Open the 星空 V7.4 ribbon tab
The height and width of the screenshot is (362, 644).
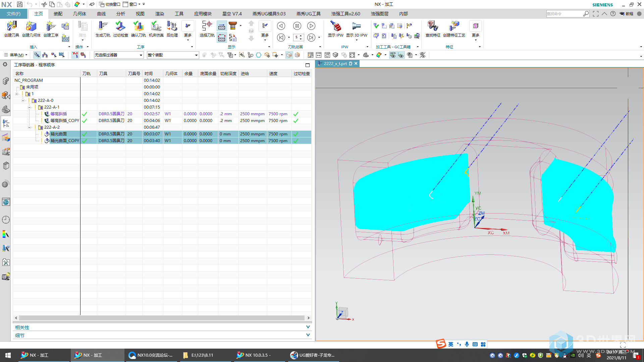232,14
